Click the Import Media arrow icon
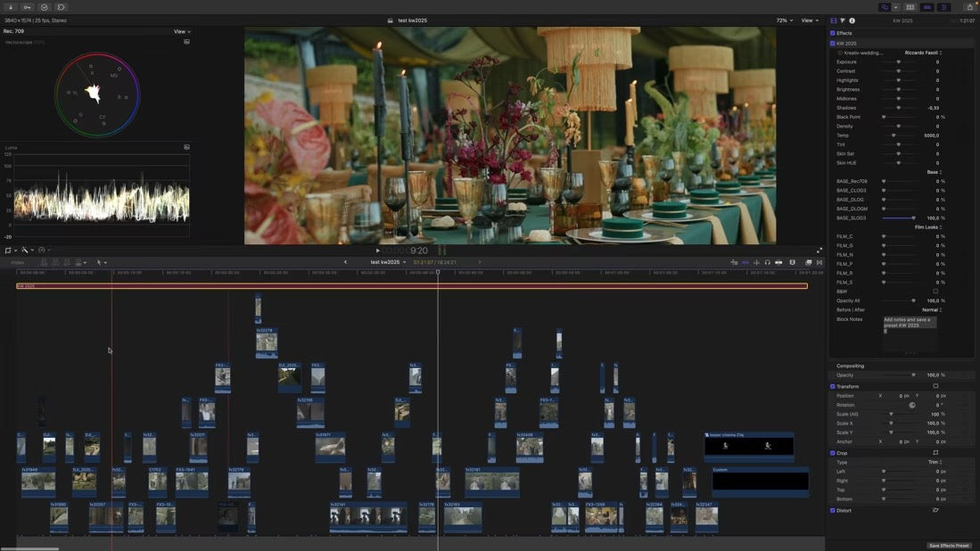The height and width of the screenshot is (551, 980). click(x=12, y=7)
